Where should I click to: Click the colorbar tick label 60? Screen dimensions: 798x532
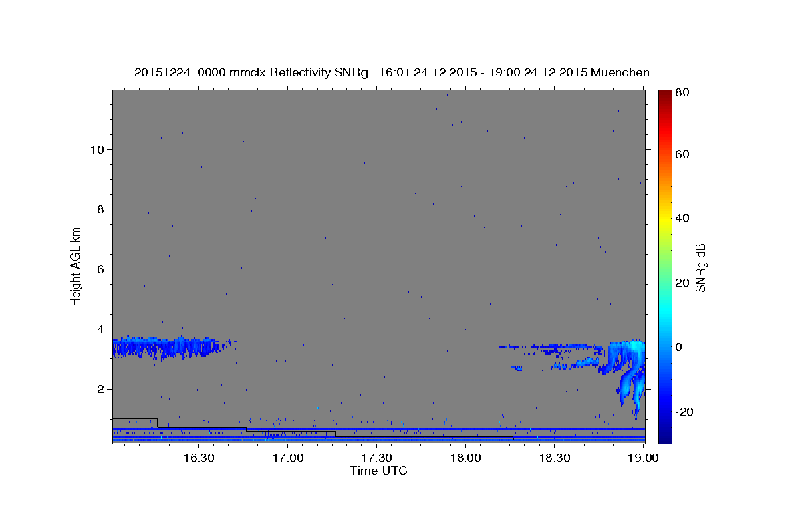[684, 154]
